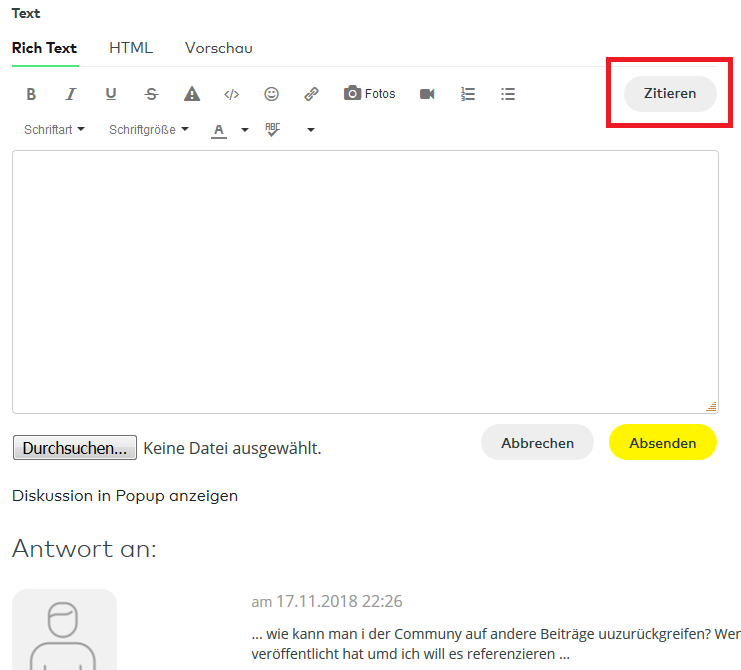Switch to the HTML tab
The width and height of the screenshot is (741, 670).
131,48
